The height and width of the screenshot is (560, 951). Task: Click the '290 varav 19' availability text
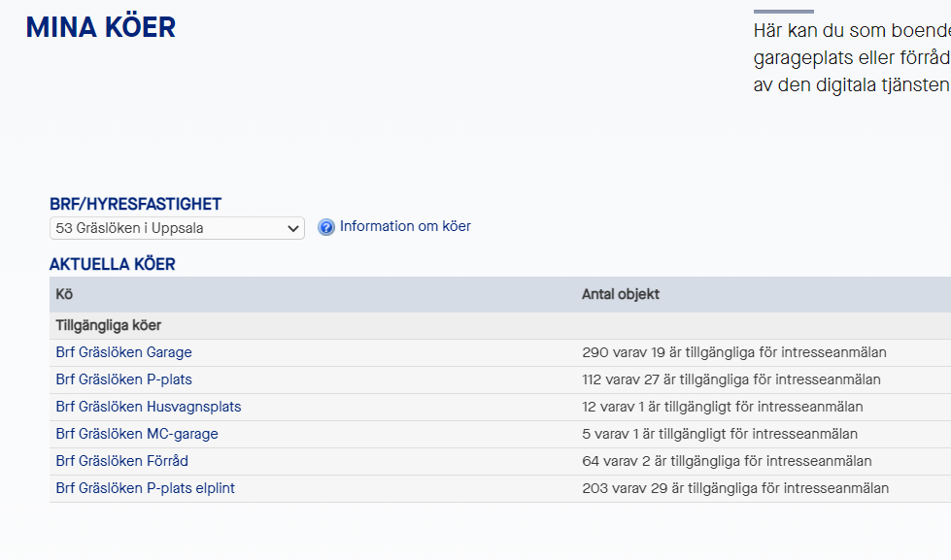(x=733, y=352)
